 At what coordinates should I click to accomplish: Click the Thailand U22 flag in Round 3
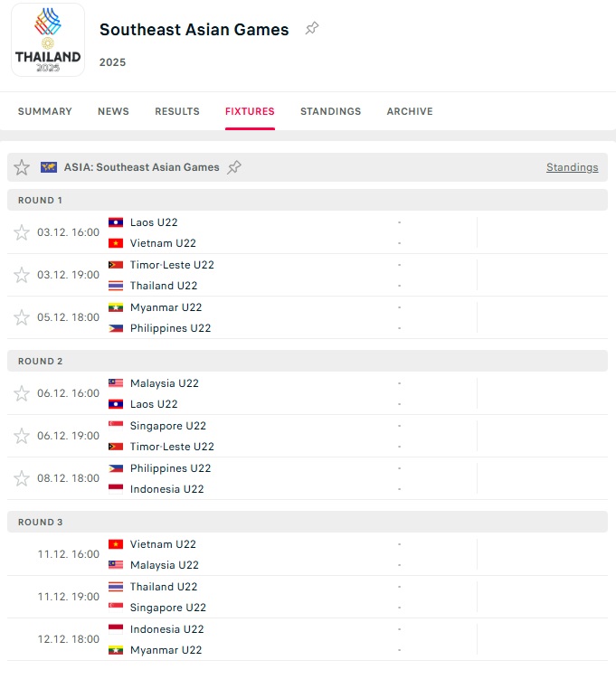(116, 587)
